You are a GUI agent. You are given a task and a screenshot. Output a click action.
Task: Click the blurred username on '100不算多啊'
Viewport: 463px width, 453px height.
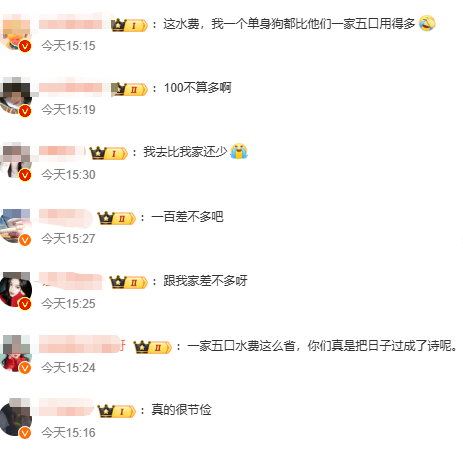tap(75, 87)
